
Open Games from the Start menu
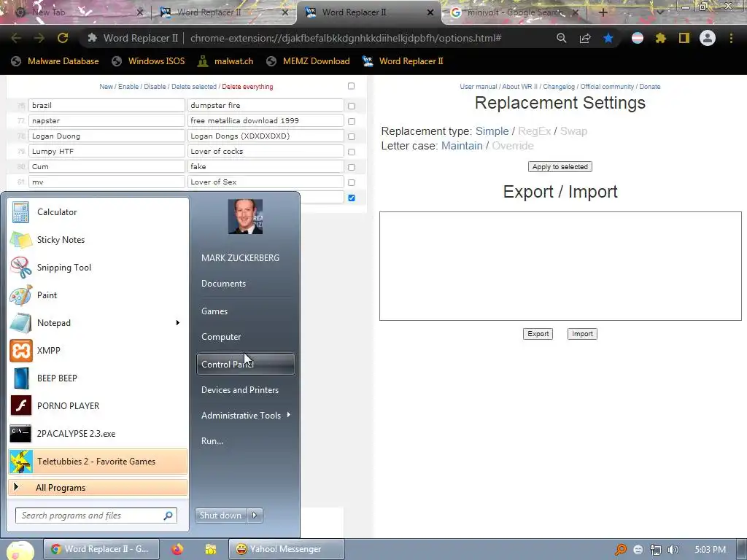pos(214,311)
